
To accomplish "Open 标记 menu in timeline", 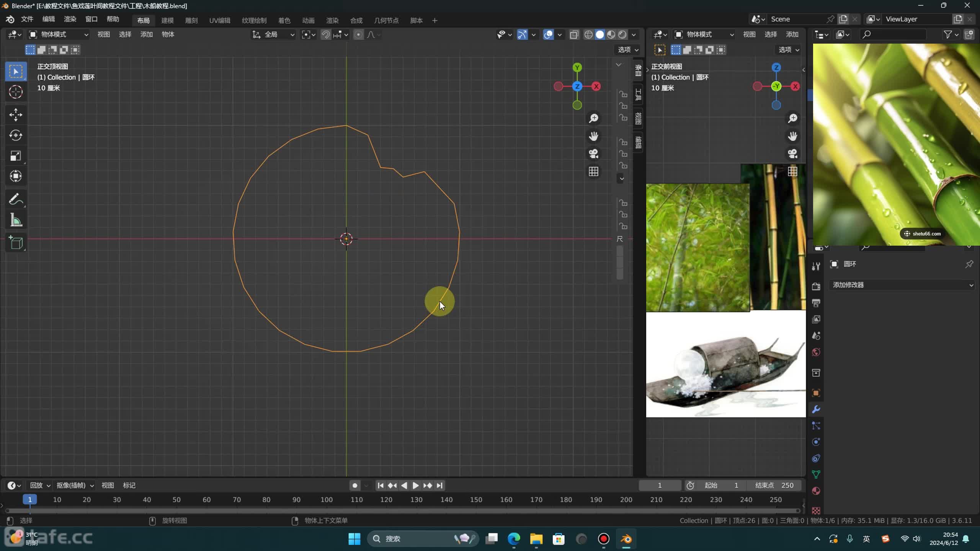I will [129, 485].
